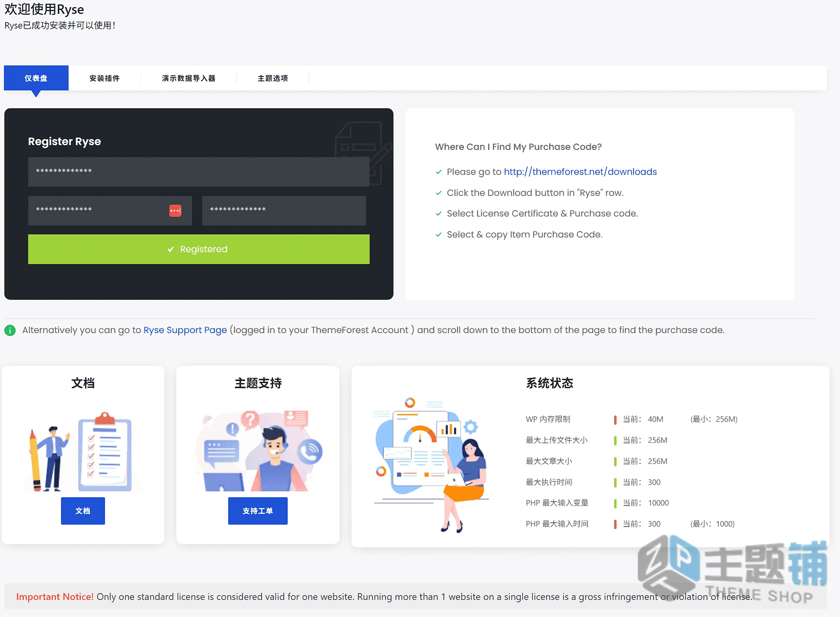Click the 'PHP 最大输入时间' label
The height and width of the screenshot is (617, 840).
click(x=557, y=524)
